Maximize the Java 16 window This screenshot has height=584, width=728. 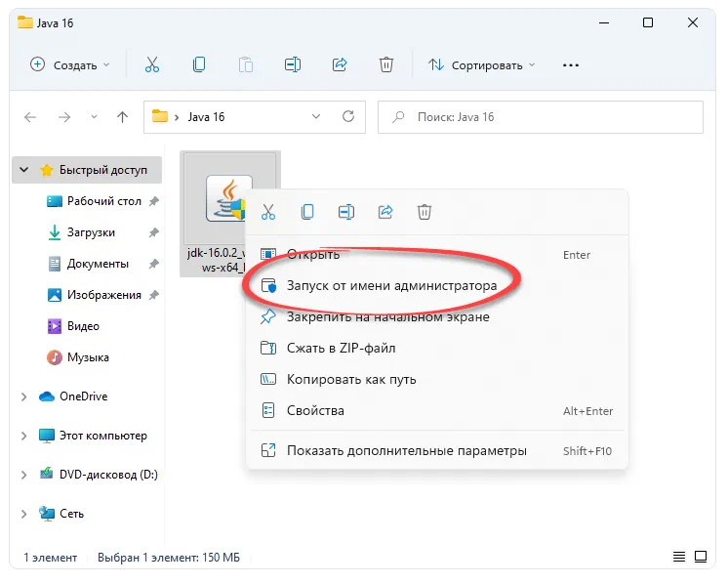point(648,22)
